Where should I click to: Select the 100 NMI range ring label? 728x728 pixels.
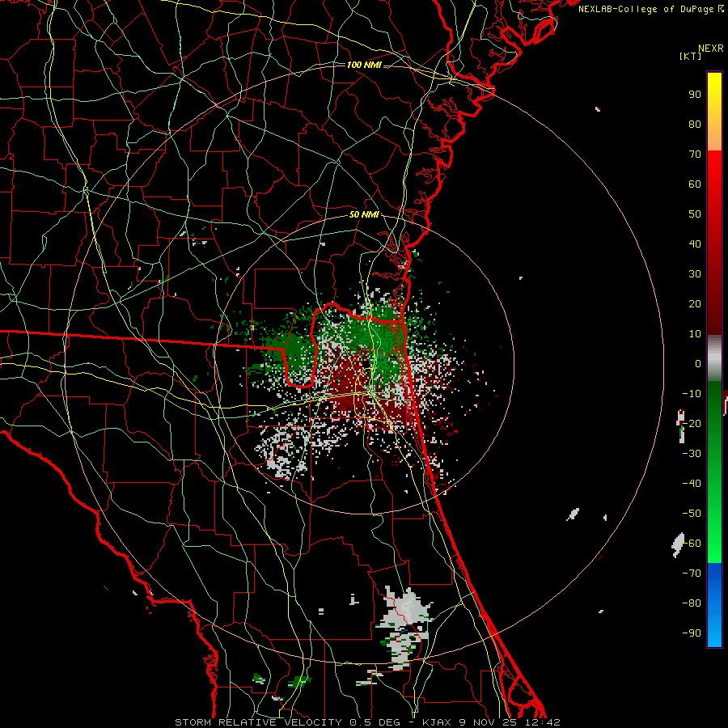pyautogui.click(x=364, y=65)
